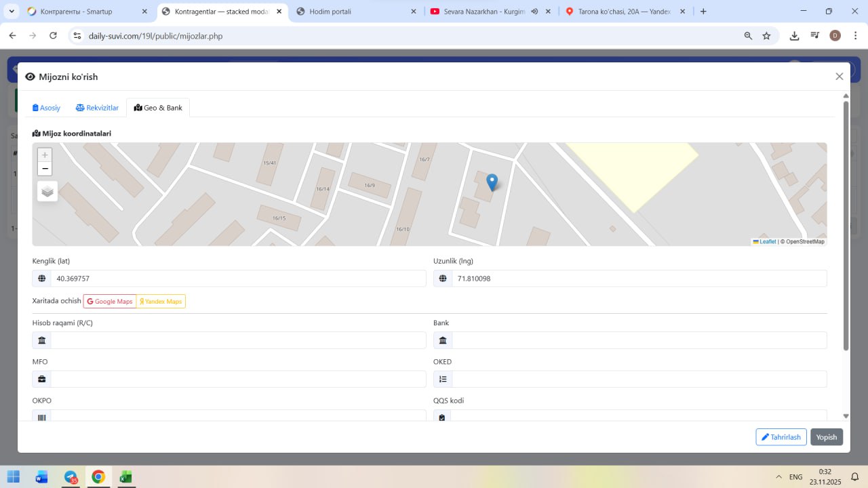Open location in Google Maps
Image resolution: width=868 pixels, height=488 pixels.
(x=110, y=302)
